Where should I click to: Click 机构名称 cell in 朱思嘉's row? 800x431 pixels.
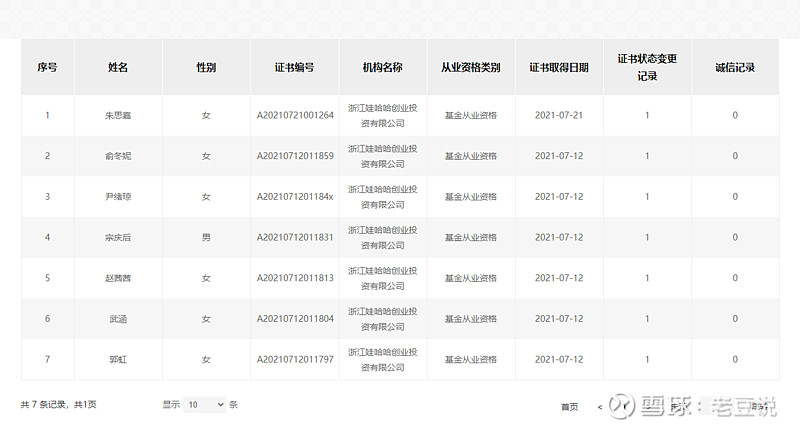[x=383, y=115]
